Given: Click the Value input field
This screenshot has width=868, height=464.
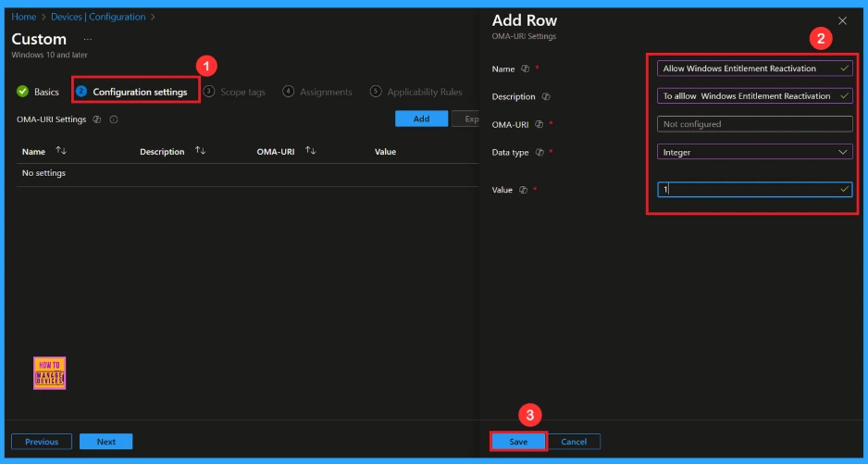Looking at the screenshot, I should pos(754,190).
